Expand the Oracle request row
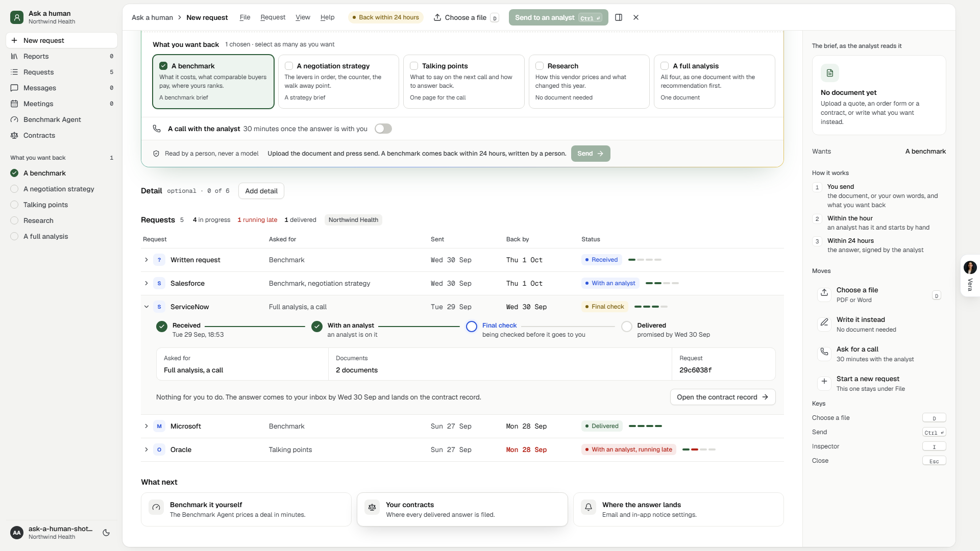 coord(146,449)
